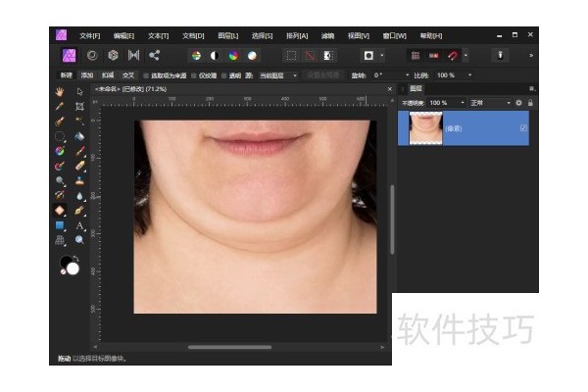
Task: Apply Auto Contrast from toolbar
Action: (x=215, y=56)
